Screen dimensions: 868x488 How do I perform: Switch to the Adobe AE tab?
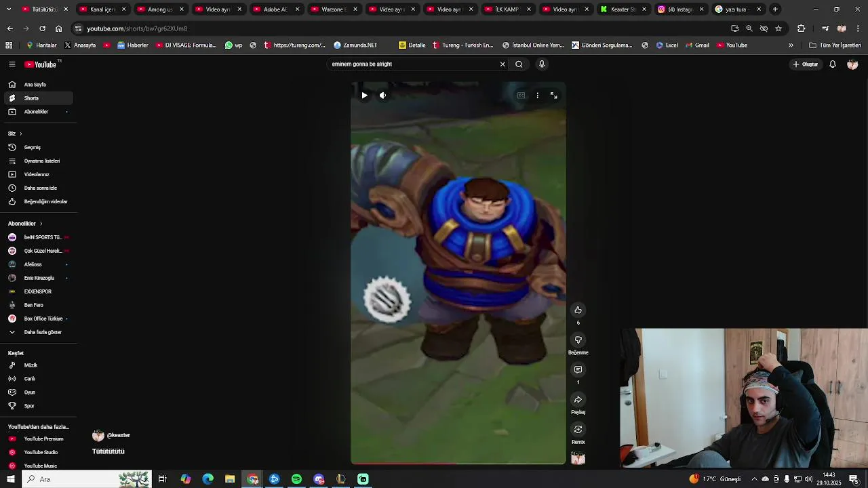[275, 9]
